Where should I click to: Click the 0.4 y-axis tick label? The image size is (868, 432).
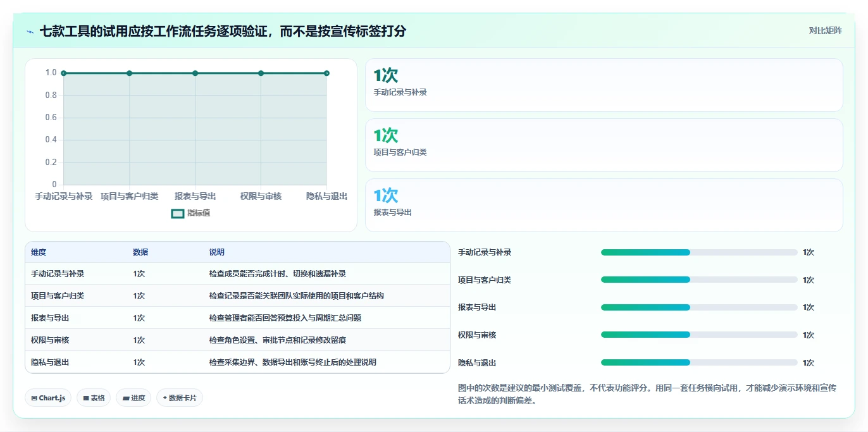pos(51,140)
